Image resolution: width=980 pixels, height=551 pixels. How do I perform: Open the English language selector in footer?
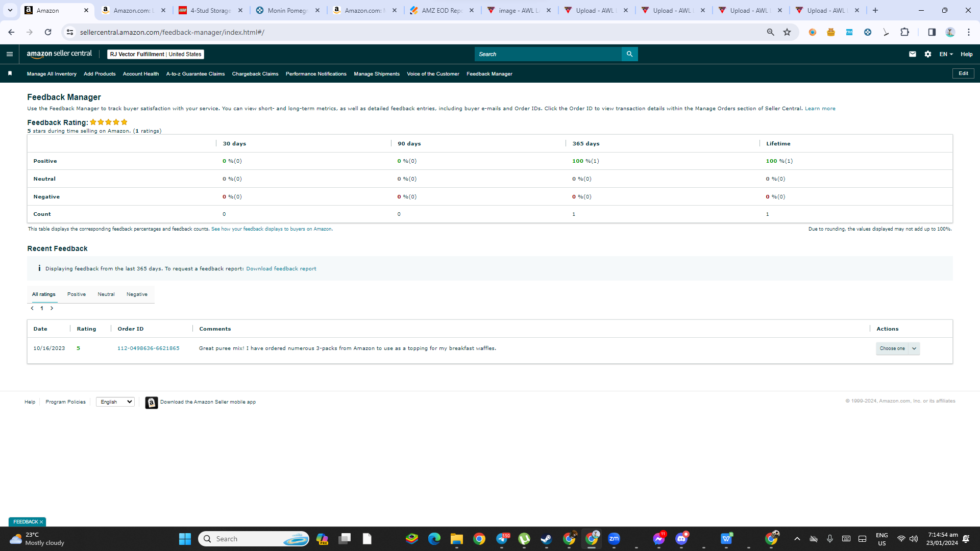[x=115, y=402]
